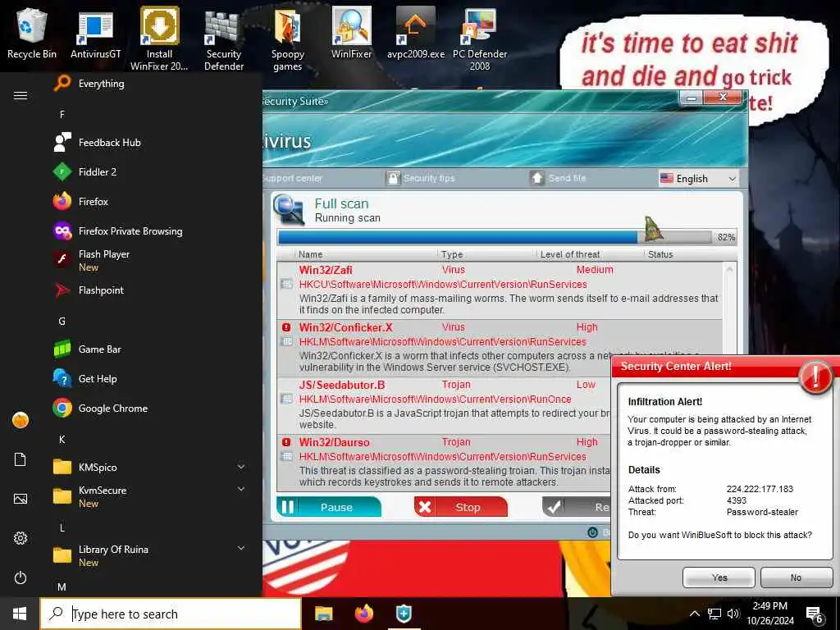Open Security Defender desktop shortcut
Screen dimensions: 840x630
[x=223, y=39]
